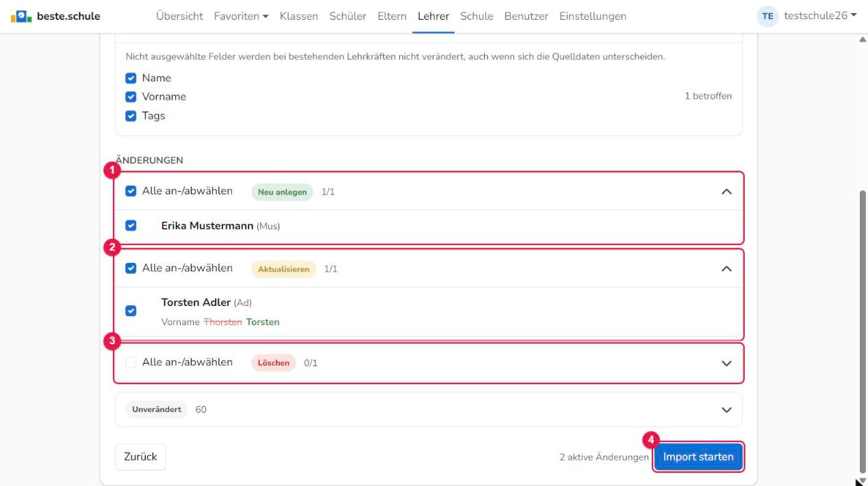
Task: Open the Einstellungen page
Action: coord(593,16)
